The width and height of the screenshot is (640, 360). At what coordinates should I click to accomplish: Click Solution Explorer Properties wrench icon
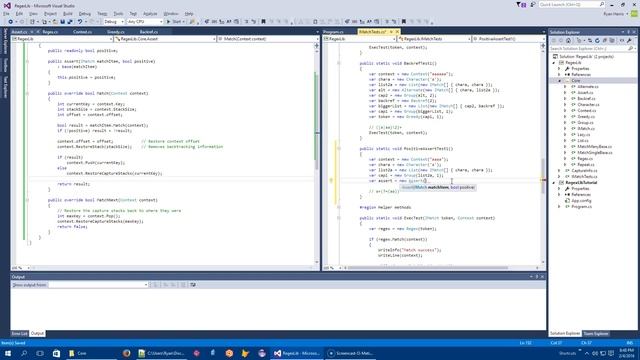(629, 41)
